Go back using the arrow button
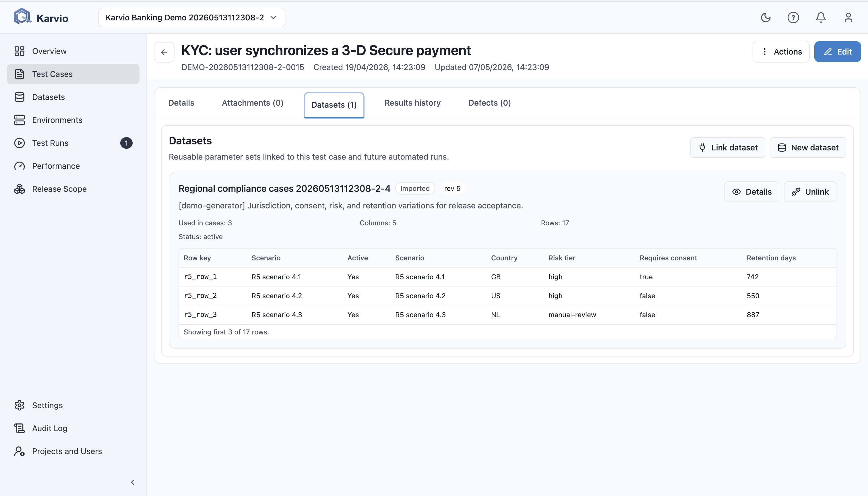 tap(164, 52)
